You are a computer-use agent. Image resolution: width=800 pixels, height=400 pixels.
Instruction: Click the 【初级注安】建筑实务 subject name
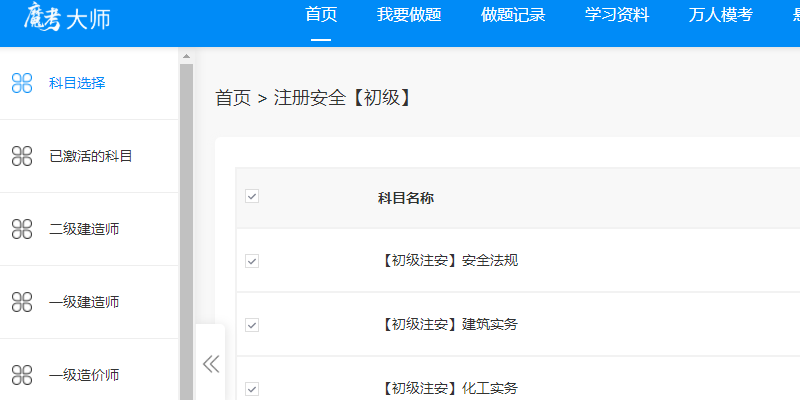448,324
